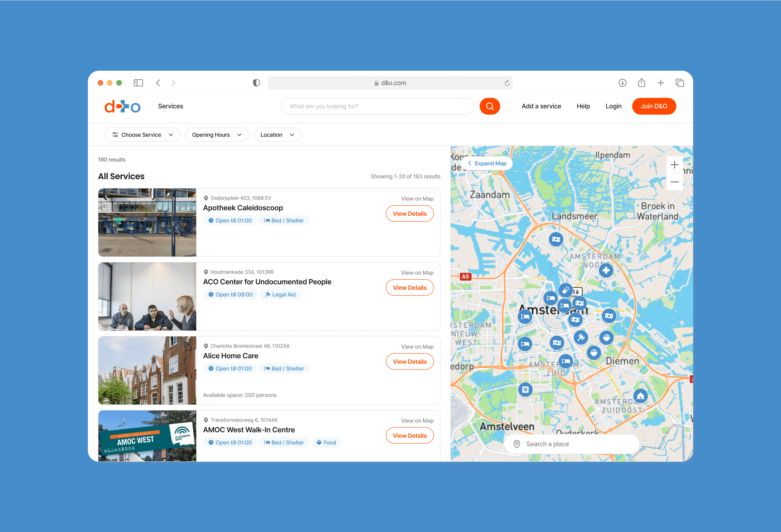Open the Choose Service dropdown
Viewport: 781px width, 532px height.
click(x=143, y=135)
